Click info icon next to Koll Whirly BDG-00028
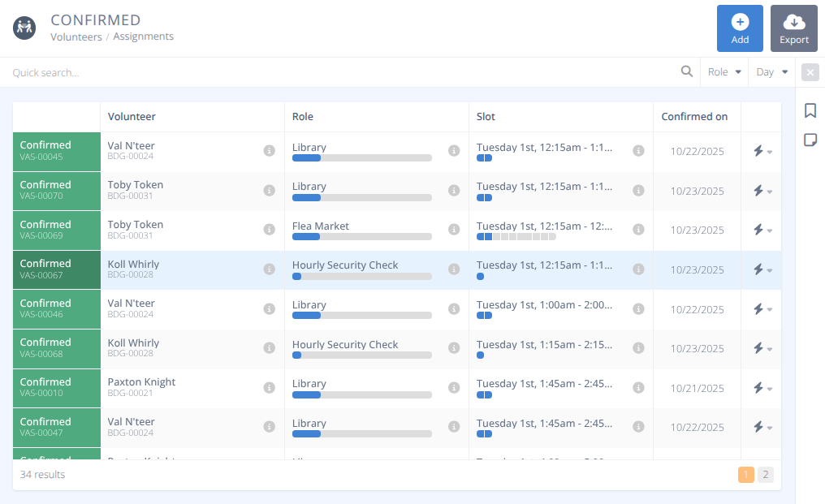 click(x=270, y=269)
